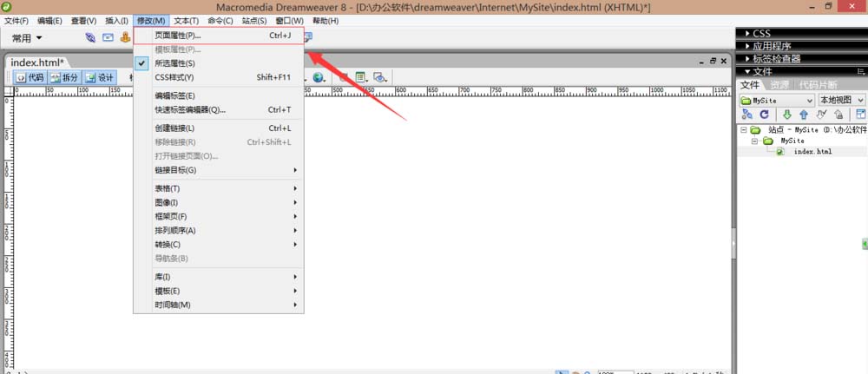Collapse the 站点 - MySite root node
This screenshot has height=374, width=868.
click(743, 130)
